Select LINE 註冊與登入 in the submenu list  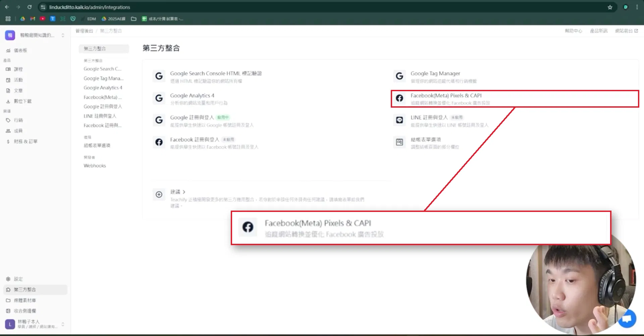[100, 116]
